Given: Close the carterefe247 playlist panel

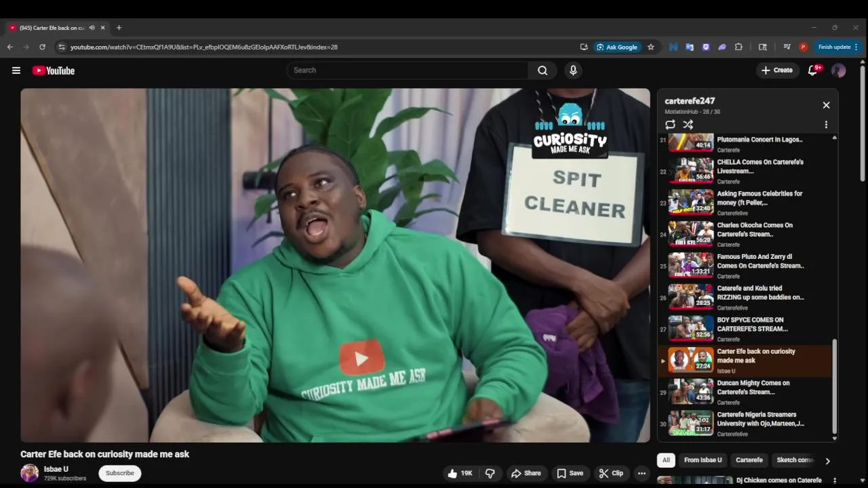Looking at the screenshot, I should pos(826,105).
